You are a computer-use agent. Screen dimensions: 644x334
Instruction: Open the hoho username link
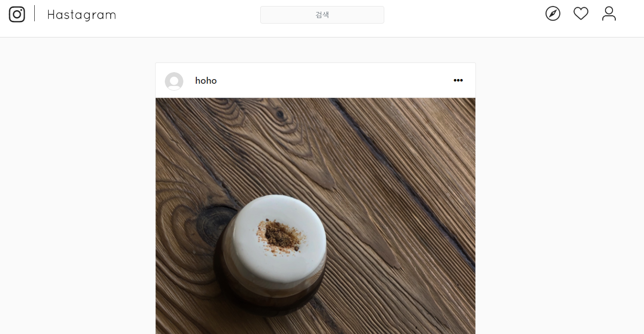click(x=206, y=80)
